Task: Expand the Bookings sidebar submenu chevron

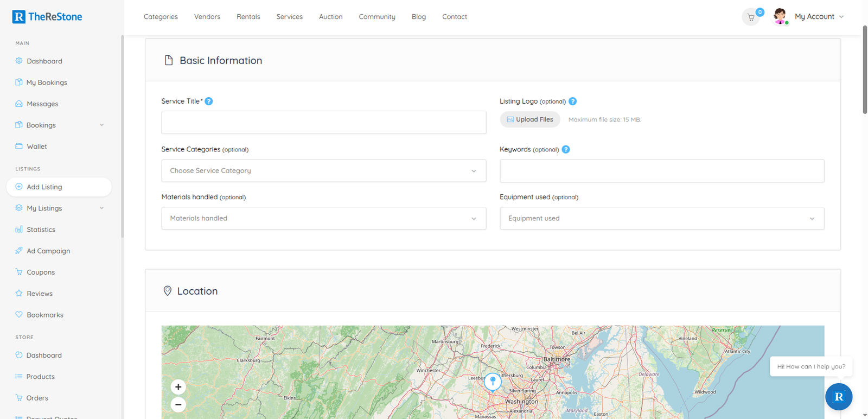Action: pos(101,125)
